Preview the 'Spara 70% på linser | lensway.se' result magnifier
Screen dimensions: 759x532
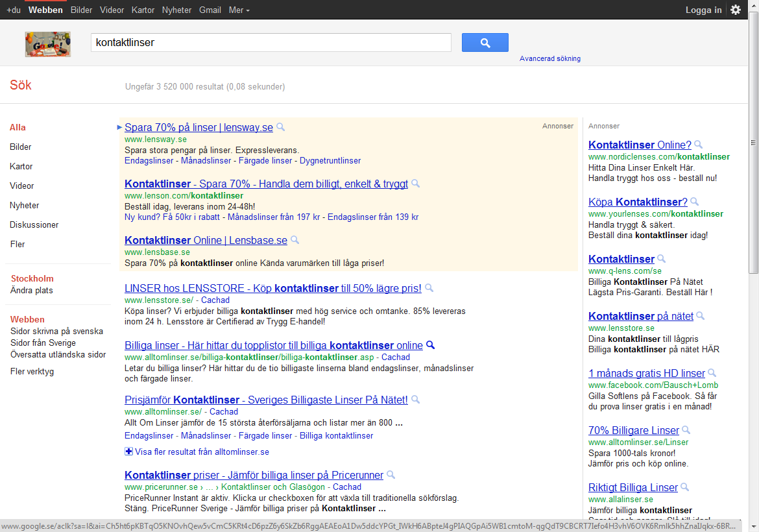point(280,127)
